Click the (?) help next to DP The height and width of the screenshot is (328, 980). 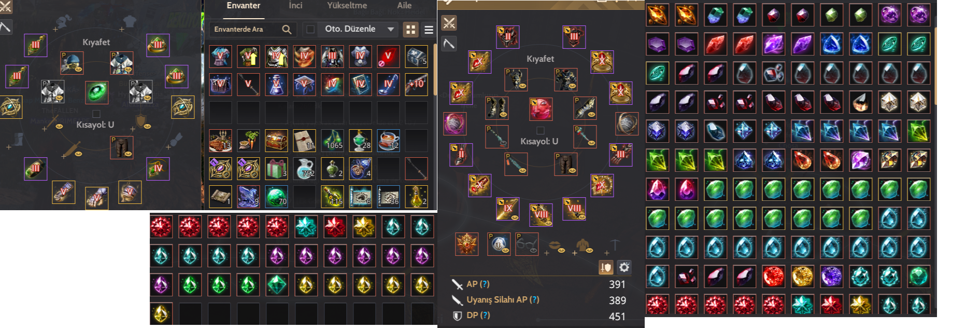click(485, 316)
